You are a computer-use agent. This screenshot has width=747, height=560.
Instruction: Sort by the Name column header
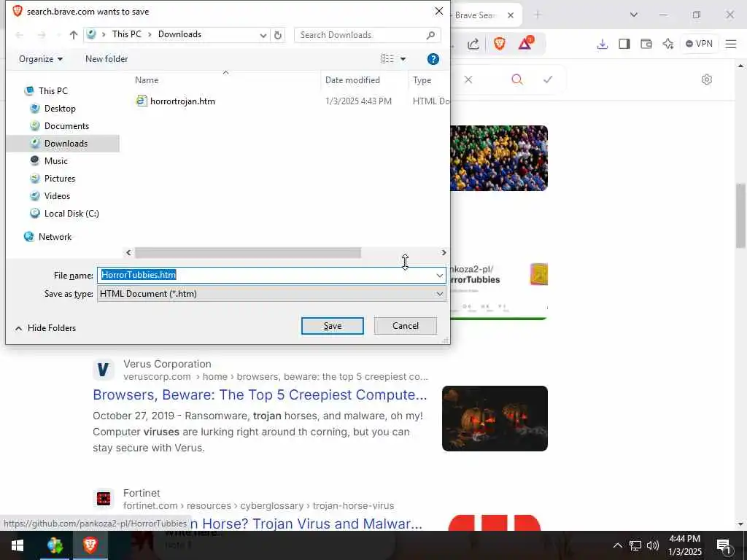click(146, 80)
